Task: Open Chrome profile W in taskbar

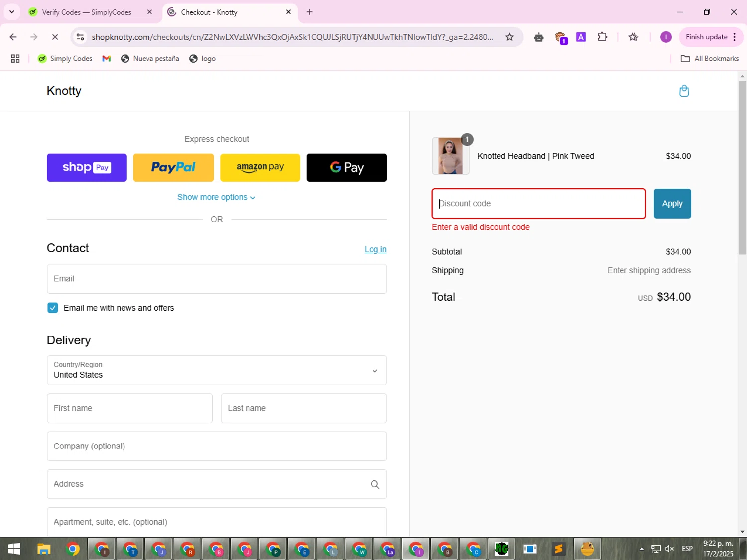Action: 359,549
